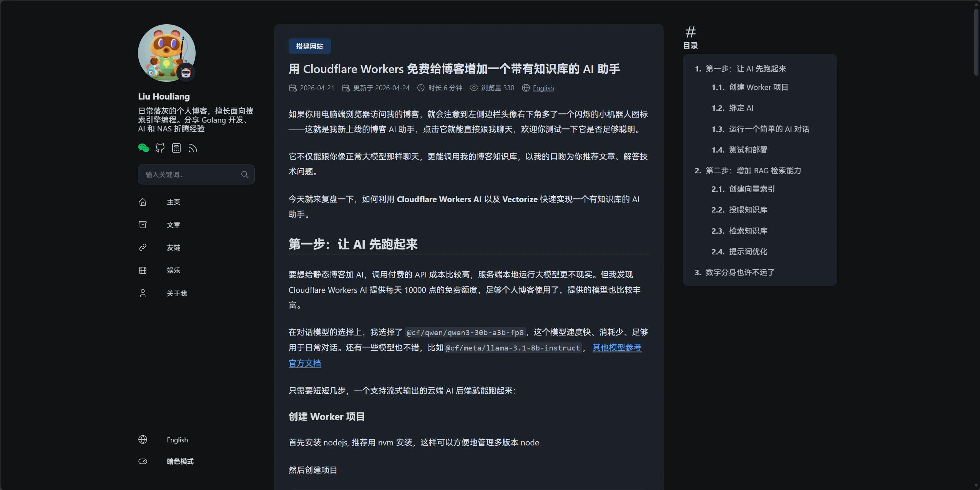
Task: Click the globe icon beside sidebar English
Action: click(143, 440)
